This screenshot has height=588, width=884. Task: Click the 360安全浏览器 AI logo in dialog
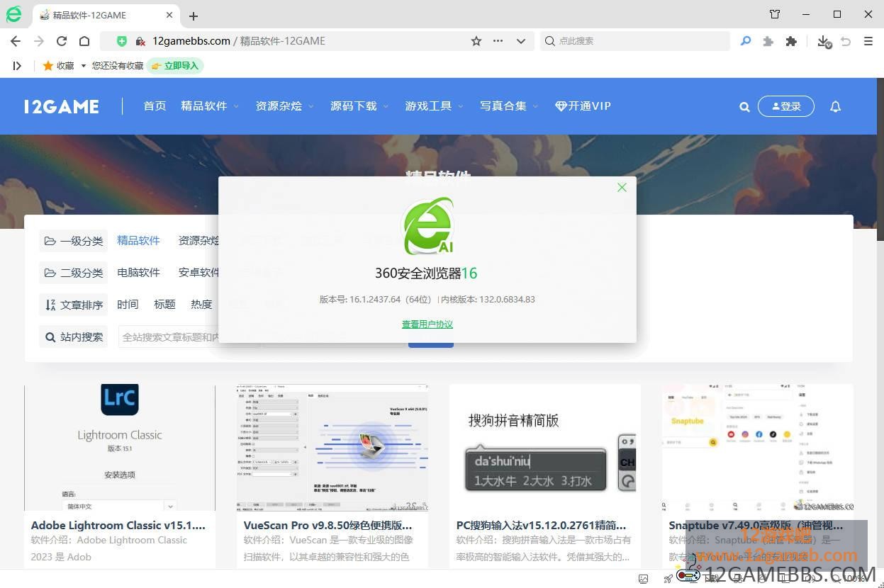tap(428, 227)
